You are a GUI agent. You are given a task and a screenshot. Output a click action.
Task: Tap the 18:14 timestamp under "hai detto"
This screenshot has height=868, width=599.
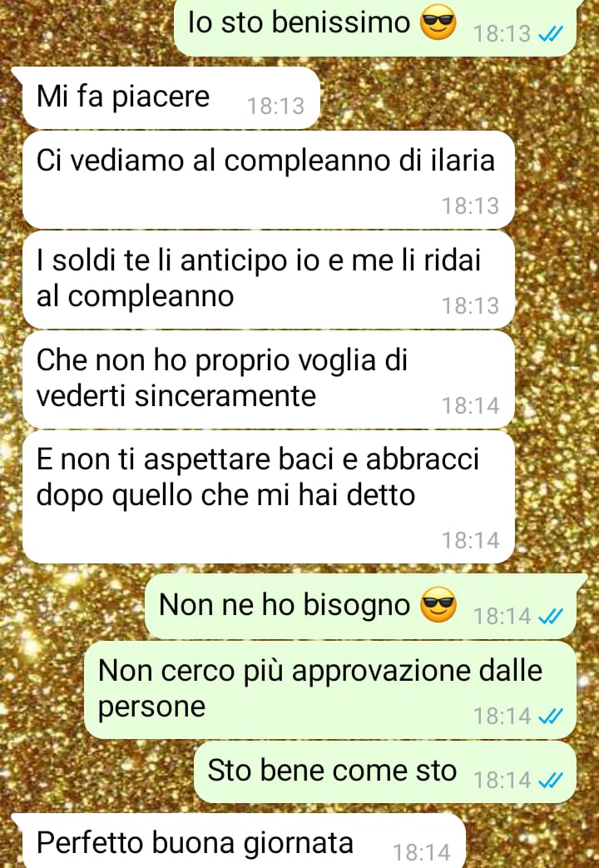pyautogui.click(x=471, y=541)
